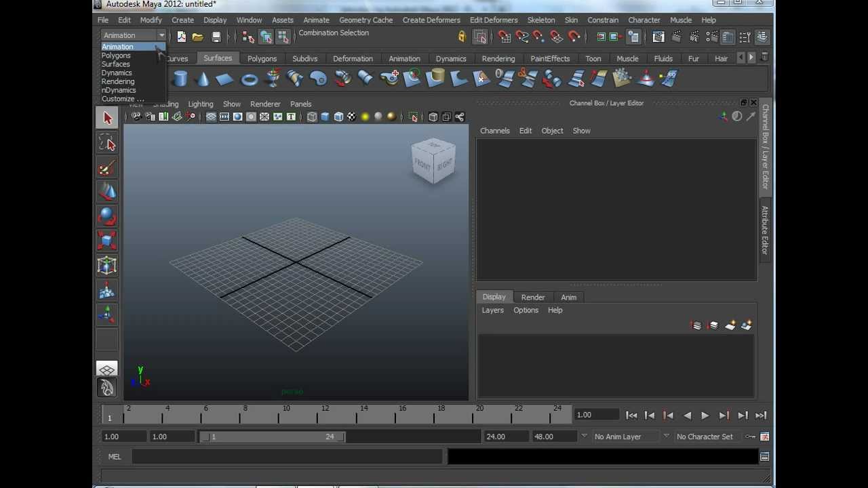This screenshot has height=488, width=868.
Task: Activate the Move tool cone icon
Action: (x=107, y=192)
